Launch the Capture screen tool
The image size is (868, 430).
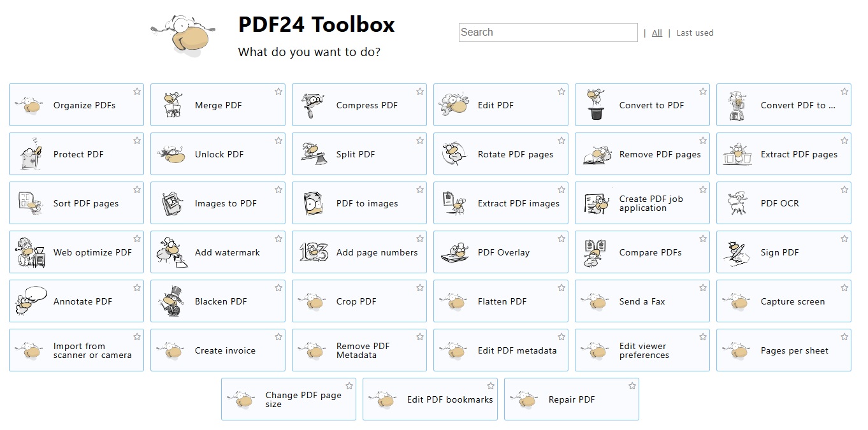point(792,301)
